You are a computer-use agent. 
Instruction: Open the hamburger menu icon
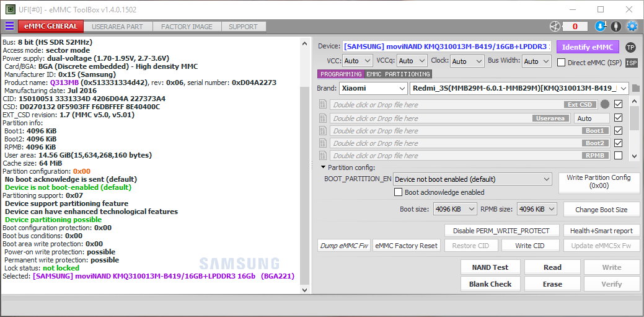pyautogui.click(x=9, y=26)
